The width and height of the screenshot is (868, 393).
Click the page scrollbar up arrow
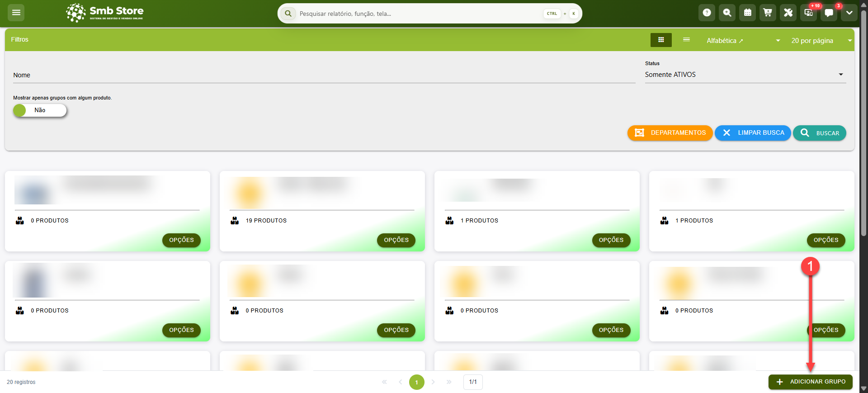(x=863, y=4)
